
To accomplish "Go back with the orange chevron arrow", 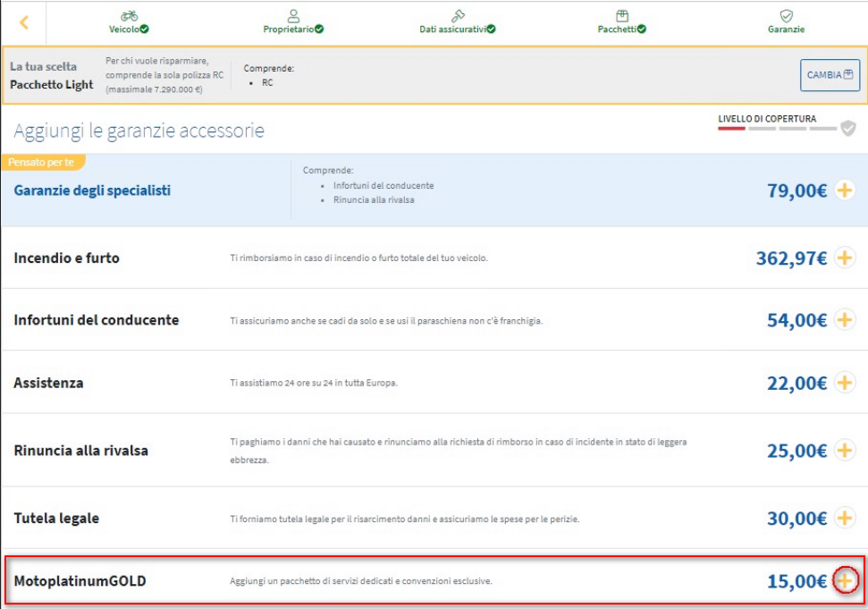I will tap(24, 22).
